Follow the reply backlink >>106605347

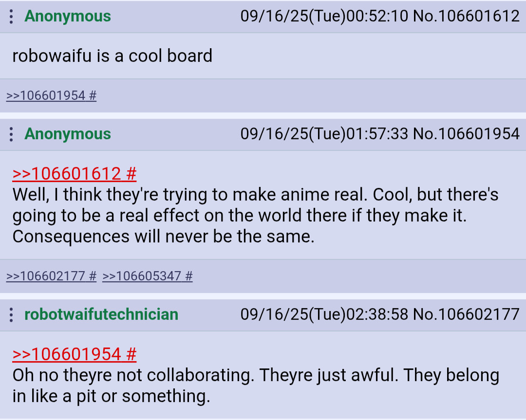click(x=142, y=276)
